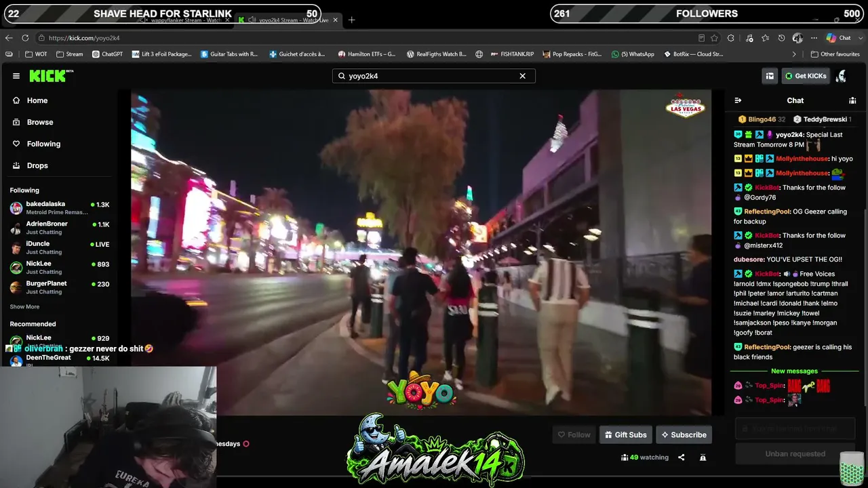Subscribe to the yoyo2k4 channel
Screen dimensions: 868x488
click(684, 434)
